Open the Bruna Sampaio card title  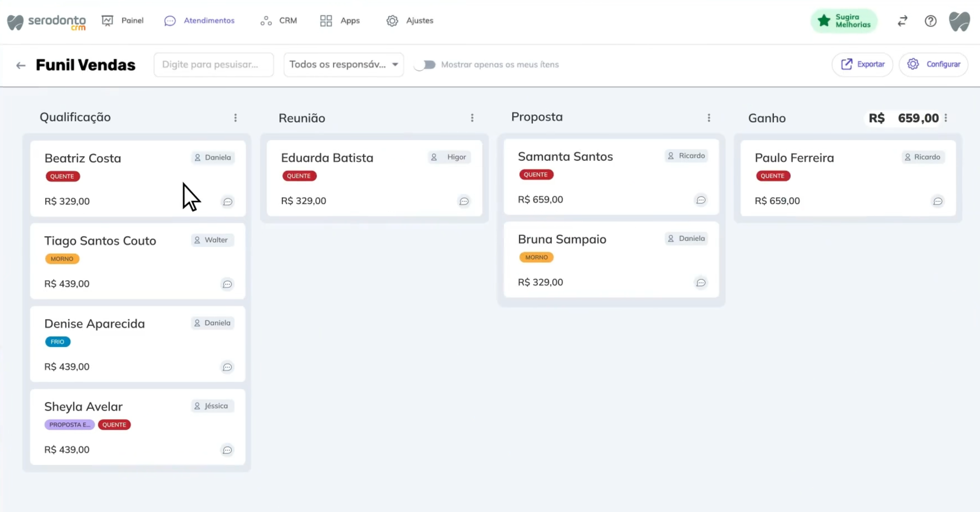pyautogui.click(x=562, y=239)
